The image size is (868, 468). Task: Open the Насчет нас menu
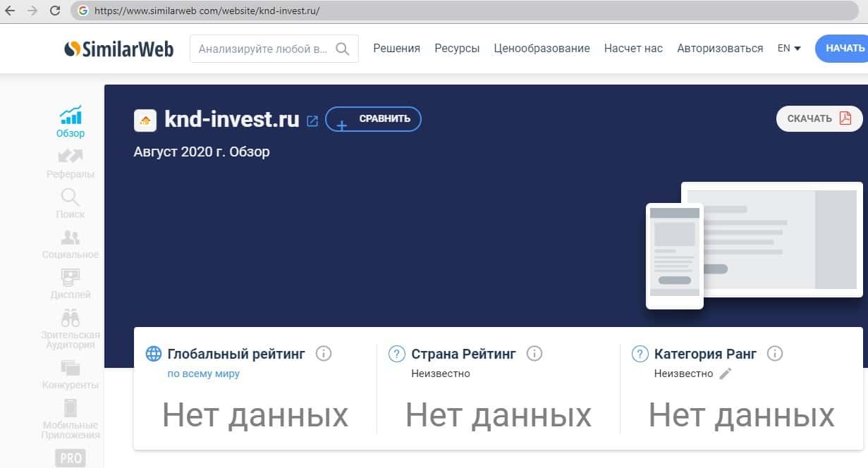633,49
